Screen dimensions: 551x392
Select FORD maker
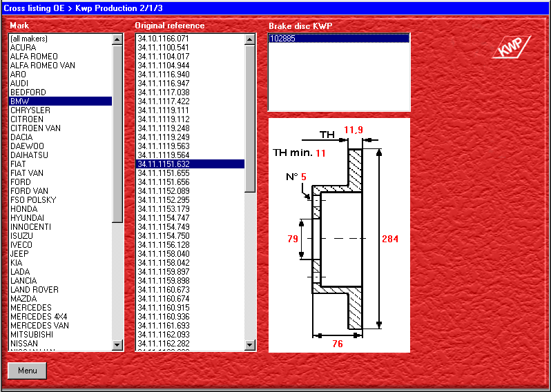[60, 182]
